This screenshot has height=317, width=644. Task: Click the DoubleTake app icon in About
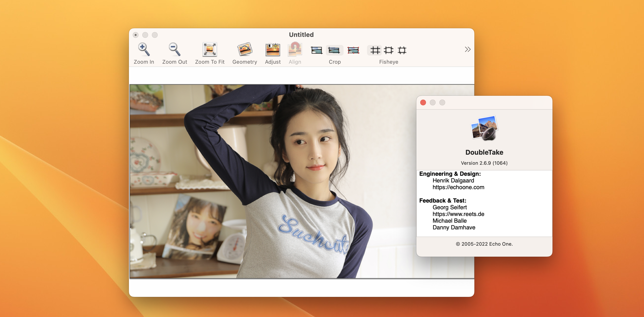coord(484,128)
